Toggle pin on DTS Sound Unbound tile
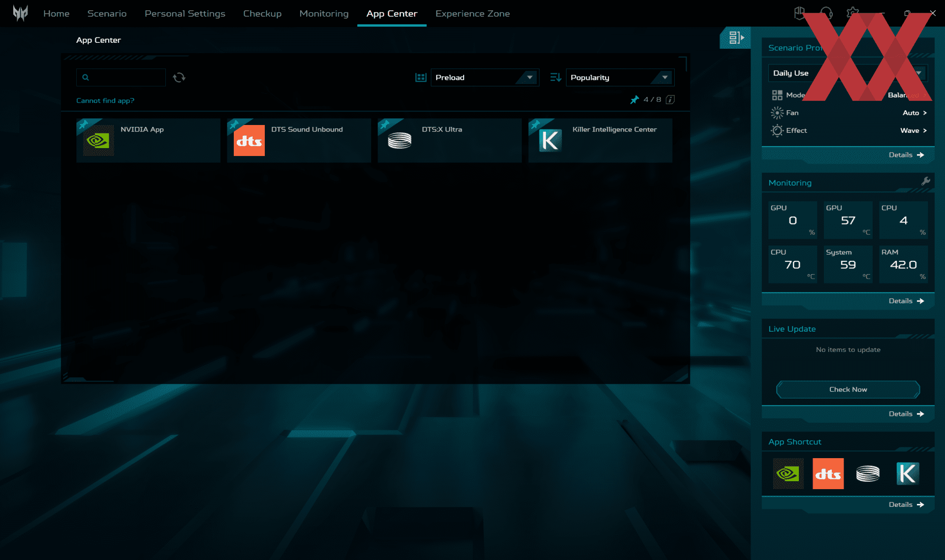The height and width of the screenshot is (560, 945). click(x=234, y=124)
